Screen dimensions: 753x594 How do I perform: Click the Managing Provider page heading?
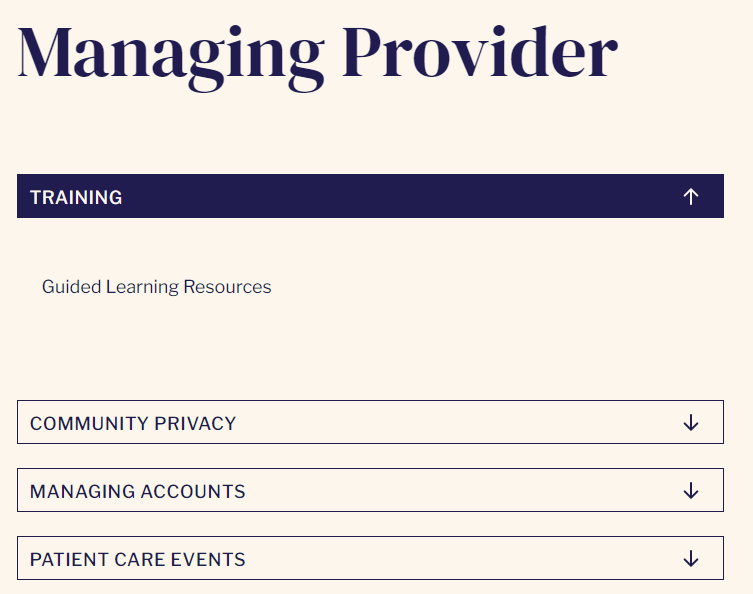click(317, 58)
